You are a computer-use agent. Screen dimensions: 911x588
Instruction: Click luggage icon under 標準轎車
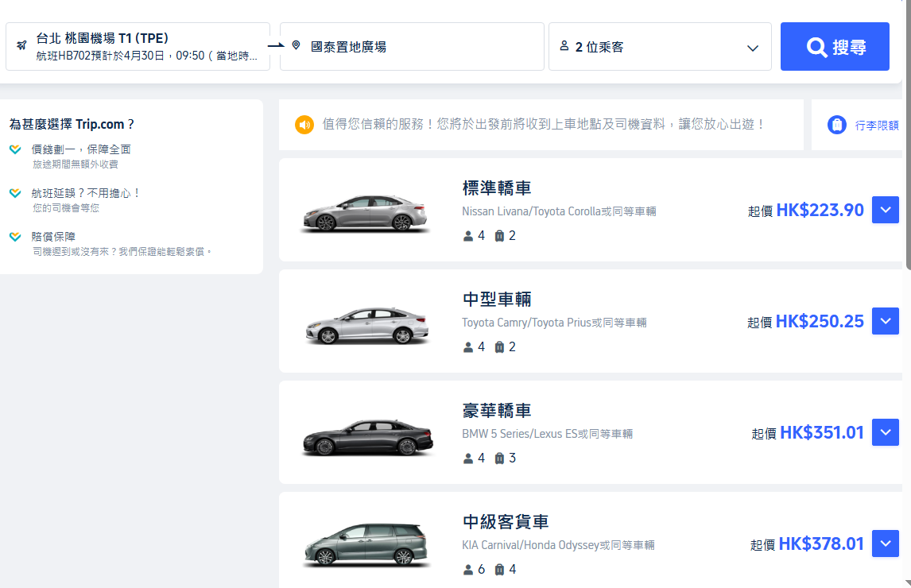tap(499, 236)
